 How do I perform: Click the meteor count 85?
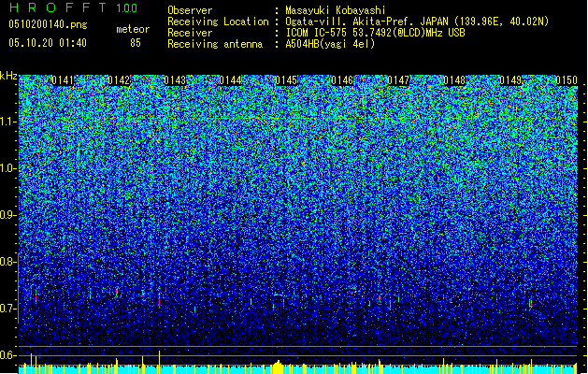(136, 43)
